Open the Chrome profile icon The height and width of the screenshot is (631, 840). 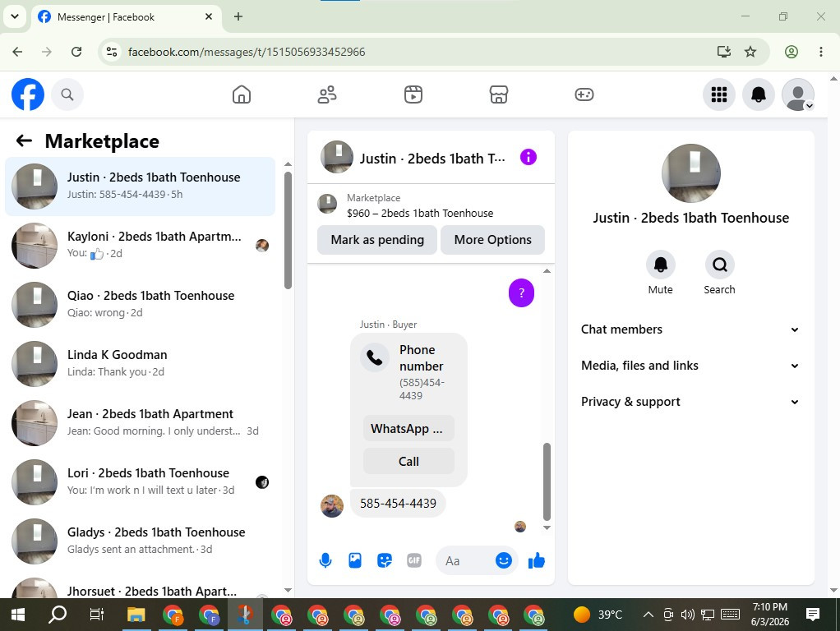(x=792, y=52)
